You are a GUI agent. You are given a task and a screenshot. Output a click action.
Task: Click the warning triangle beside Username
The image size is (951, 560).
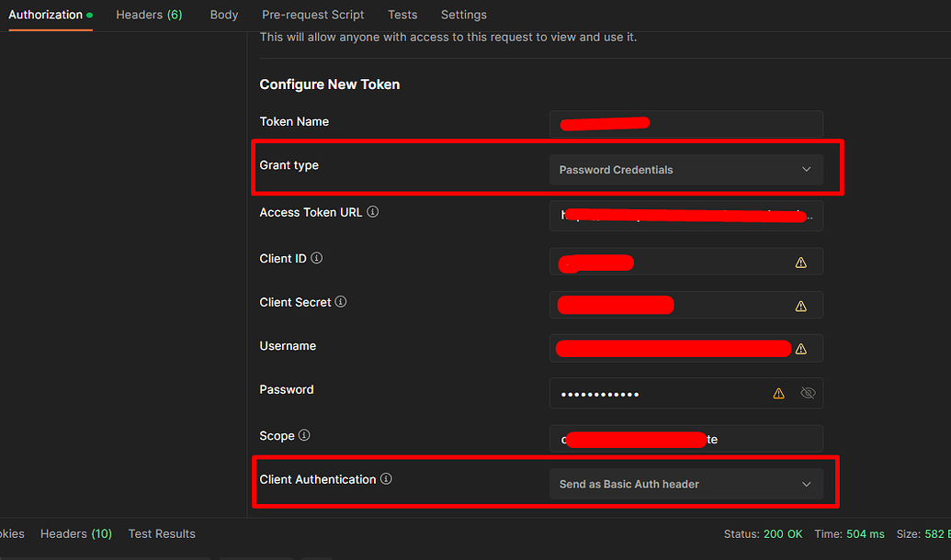(800, 349)
